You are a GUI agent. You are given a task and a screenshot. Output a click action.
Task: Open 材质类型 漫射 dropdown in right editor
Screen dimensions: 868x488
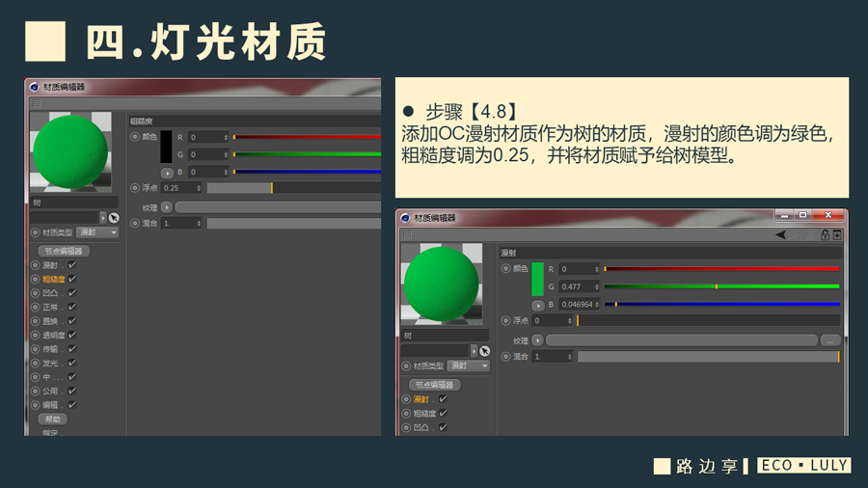click(x=469, y=366)
